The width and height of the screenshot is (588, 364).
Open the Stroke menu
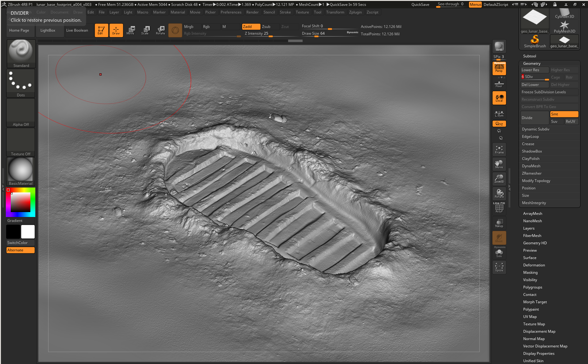click(x=285, y=12)
